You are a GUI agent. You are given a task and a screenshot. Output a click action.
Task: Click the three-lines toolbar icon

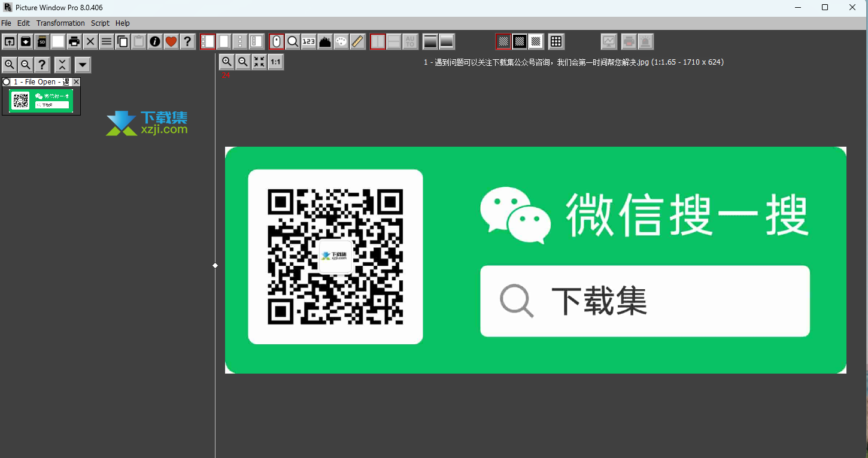(107, 41)
